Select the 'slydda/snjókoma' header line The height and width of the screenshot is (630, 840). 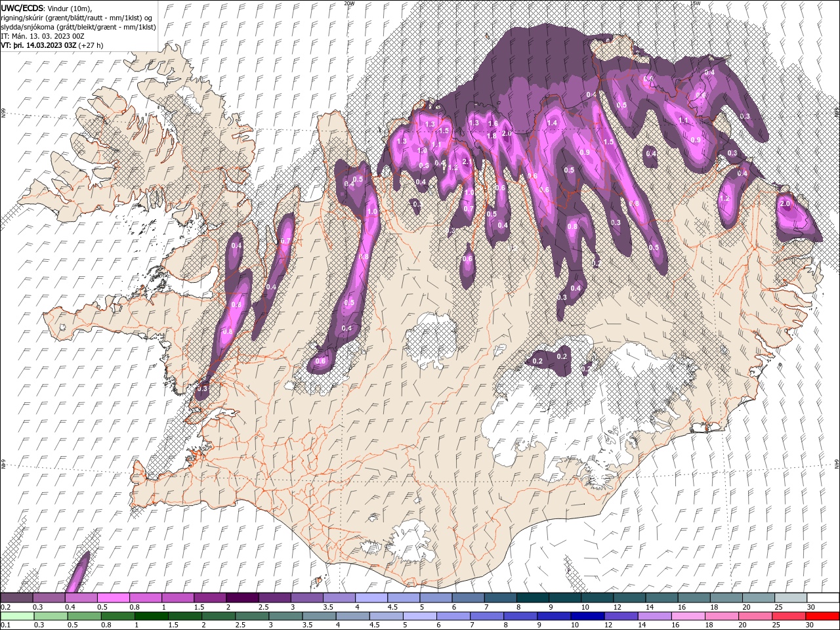click(x=78, y=27)
